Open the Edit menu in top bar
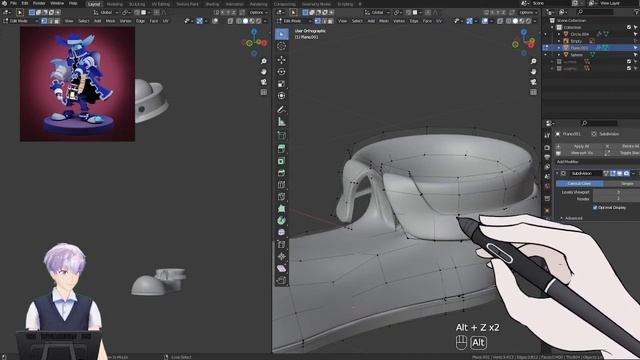Viewport: 640px width, 360px height. 25,3
